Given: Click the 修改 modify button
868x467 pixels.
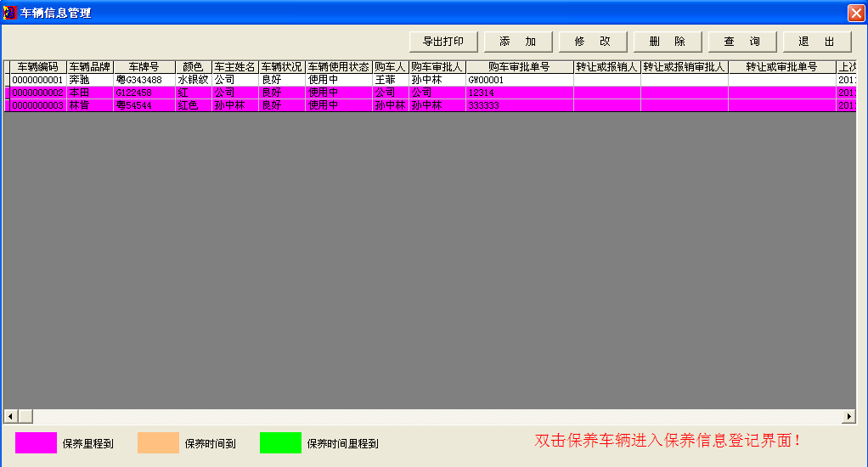Looking at the screenshot, I should [x=593, y=42].
